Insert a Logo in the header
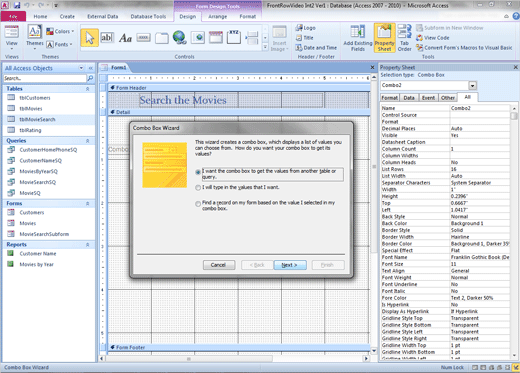The image size is (520, 373). pos(306,28)
